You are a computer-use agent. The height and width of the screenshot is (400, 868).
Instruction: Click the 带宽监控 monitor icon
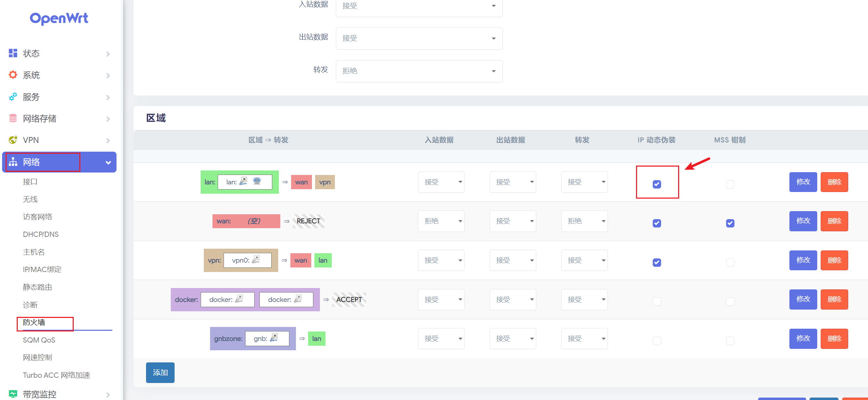(x=13, y=394)
